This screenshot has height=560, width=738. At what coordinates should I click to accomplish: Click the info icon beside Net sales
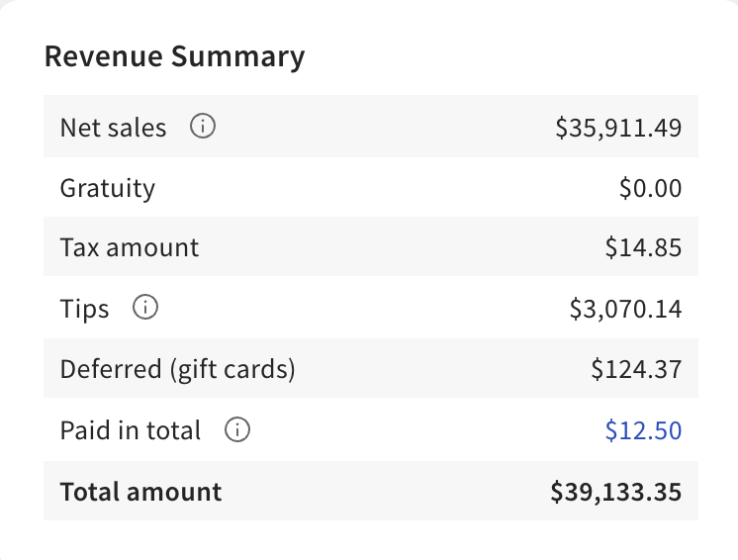[203, 128]
